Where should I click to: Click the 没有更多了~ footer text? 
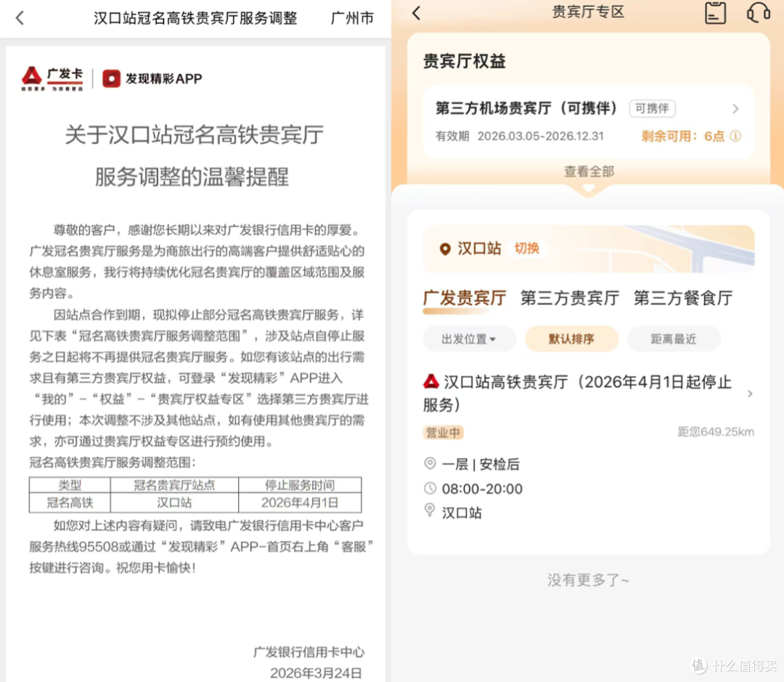(x=588, y=580)
